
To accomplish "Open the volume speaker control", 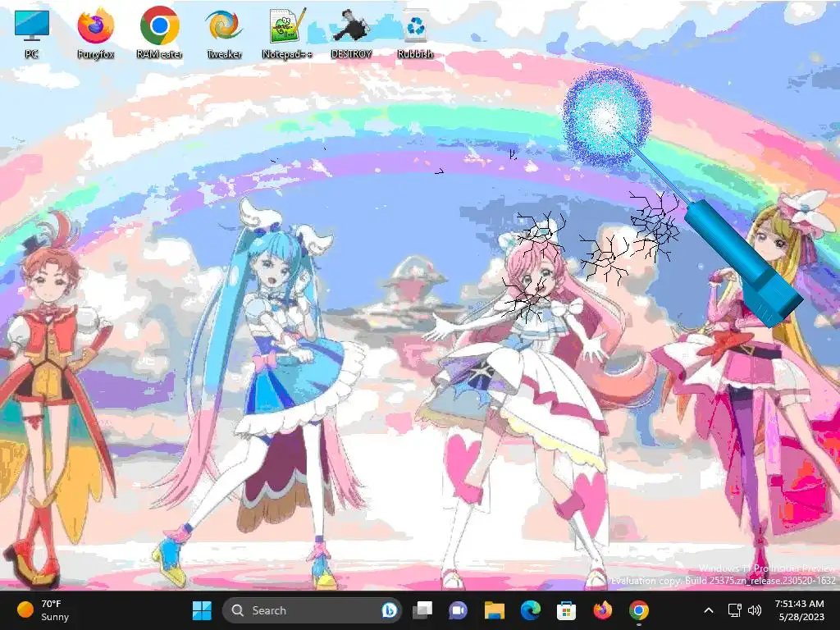I will pyautogui.click(x=755, y=610).
